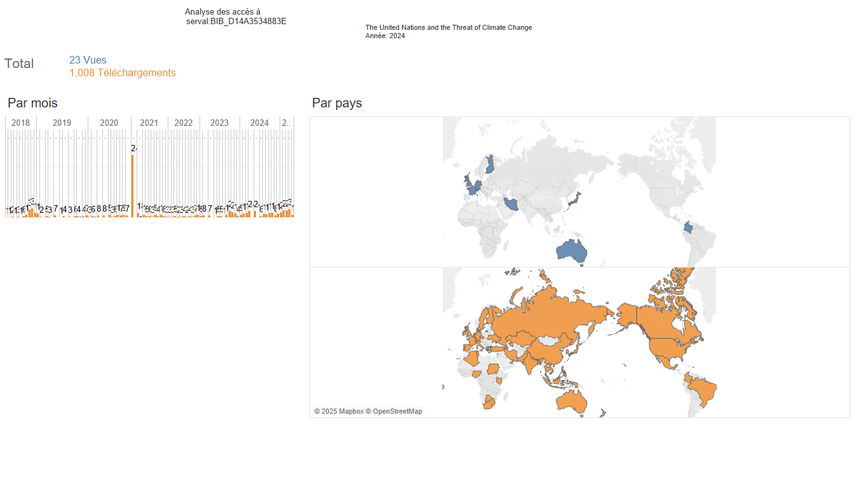This screenshot has width=868, height=488.
Task: Select the 2018 year column header
Action: 21,123
